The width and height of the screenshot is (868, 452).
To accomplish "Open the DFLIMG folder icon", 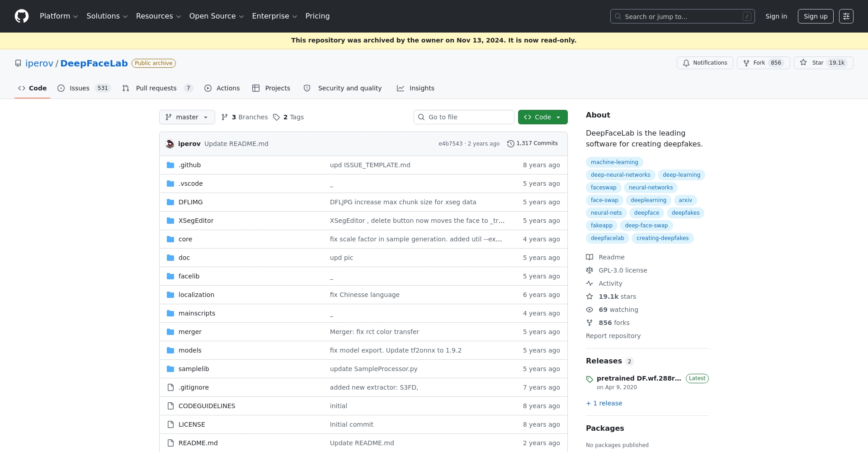I will 170,202.
